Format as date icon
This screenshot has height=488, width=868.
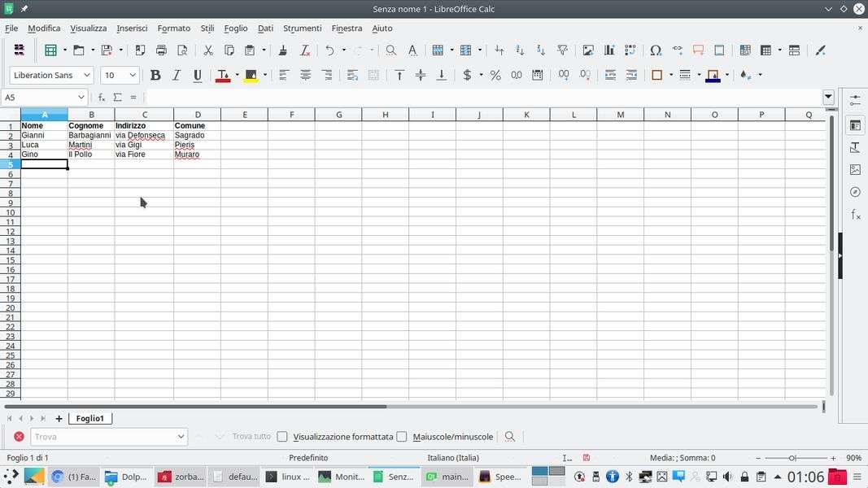(x=537, y=76)
